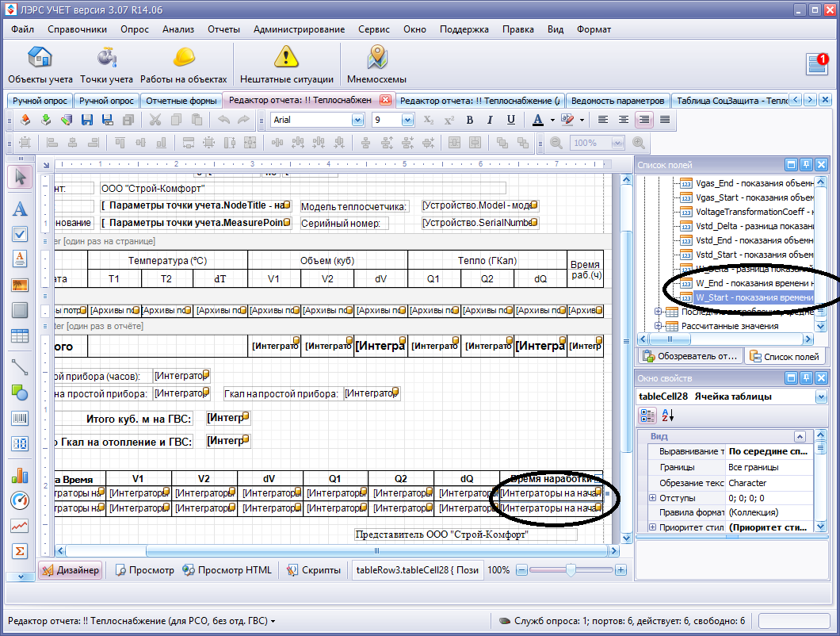Toggle bold formatting
Image resolution: width=840 pixels, height=636 pixels.
coord(470,120)
